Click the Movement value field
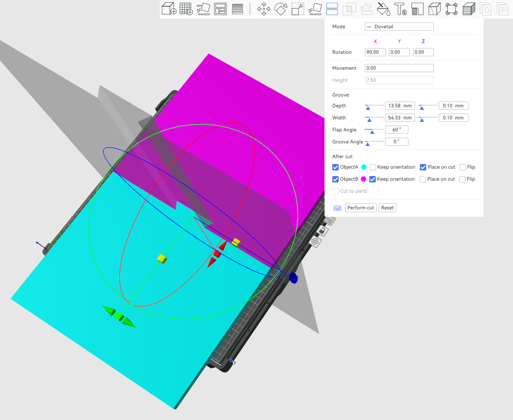Screen dimensions: 513x420 click(x=399, y=68)
